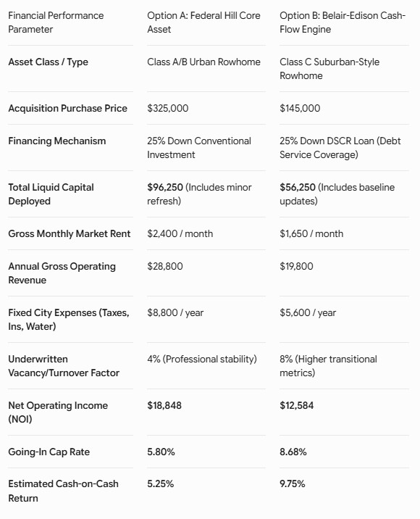Click the $12,584 NOI value
The image size is (420, 519).
(x=297, y=405)
